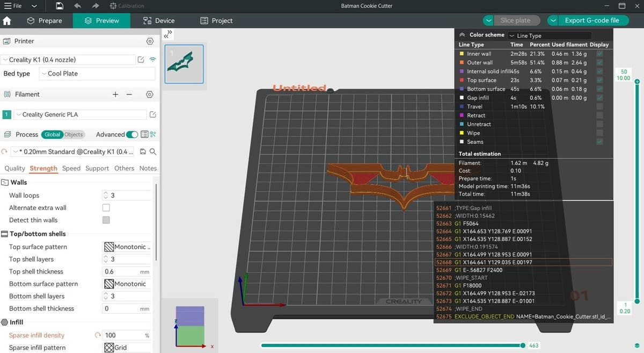The width and height of the screenshot is (644, 353).
Task: Select plate 1 Batman thumbnail
Action: coord(184,64)
